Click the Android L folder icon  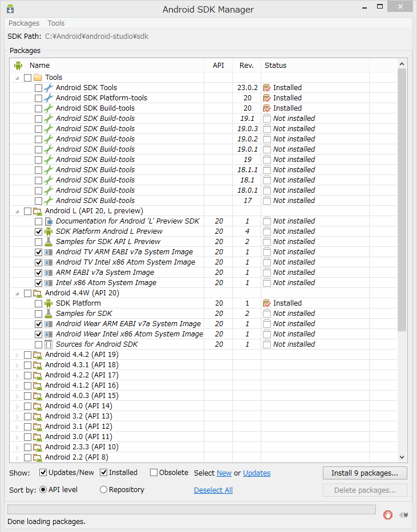[38, 212]
